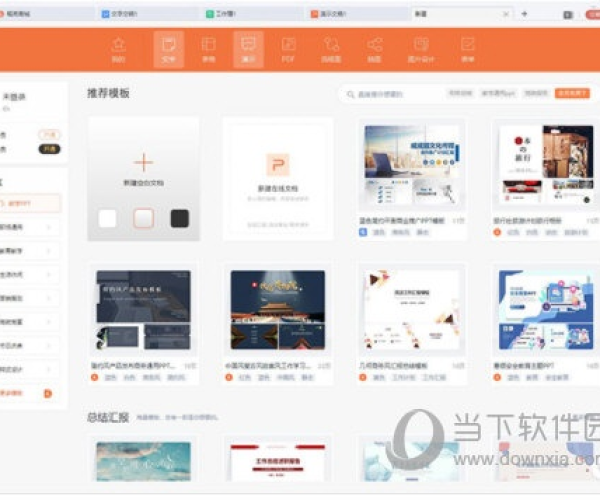Select the 脑图 mind map icon

[x=374, y=49]
